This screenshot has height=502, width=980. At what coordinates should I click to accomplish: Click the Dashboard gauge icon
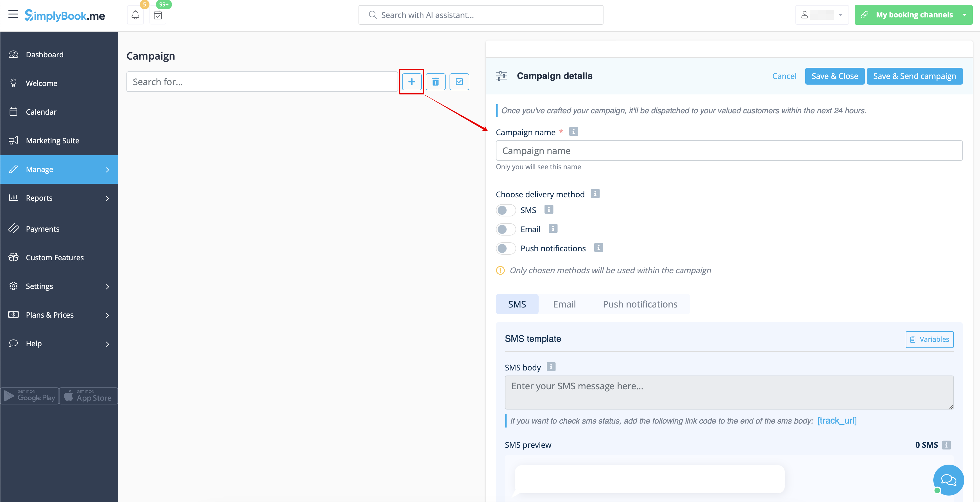tap(13, 55)
